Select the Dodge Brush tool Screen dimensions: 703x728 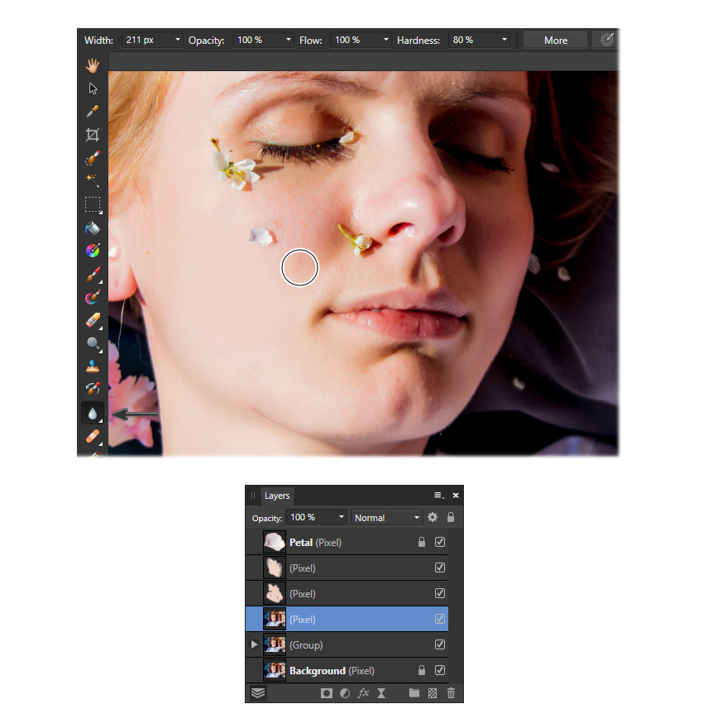(x=93, y=343)
